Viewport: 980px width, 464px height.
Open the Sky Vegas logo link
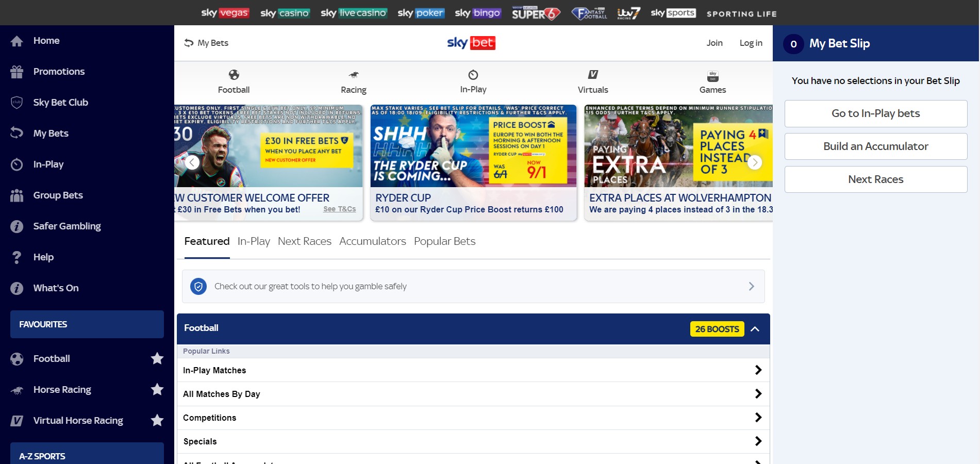pos(225,13)
